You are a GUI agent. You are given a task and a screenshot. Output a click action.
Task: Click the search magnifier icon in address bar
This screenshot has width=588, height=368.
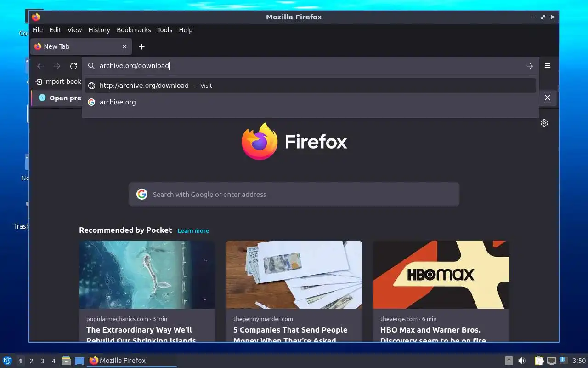click(91, 66)
